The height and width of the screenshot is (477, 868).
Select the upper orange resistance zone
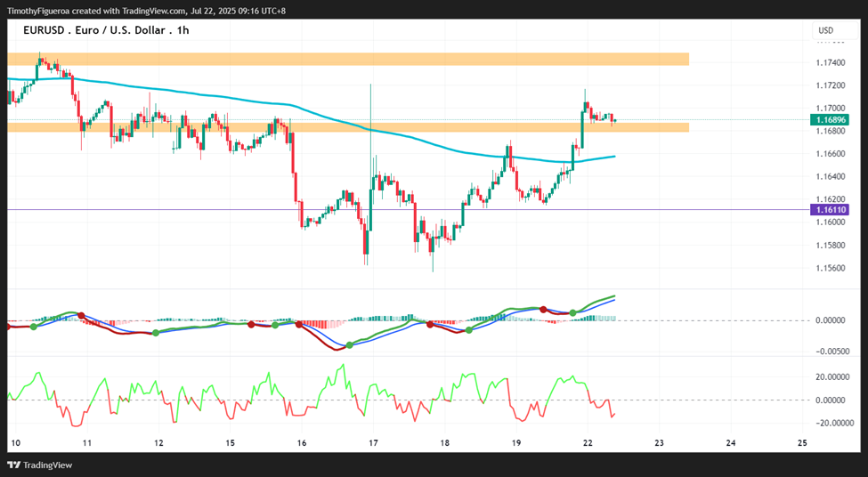point(348,60)
